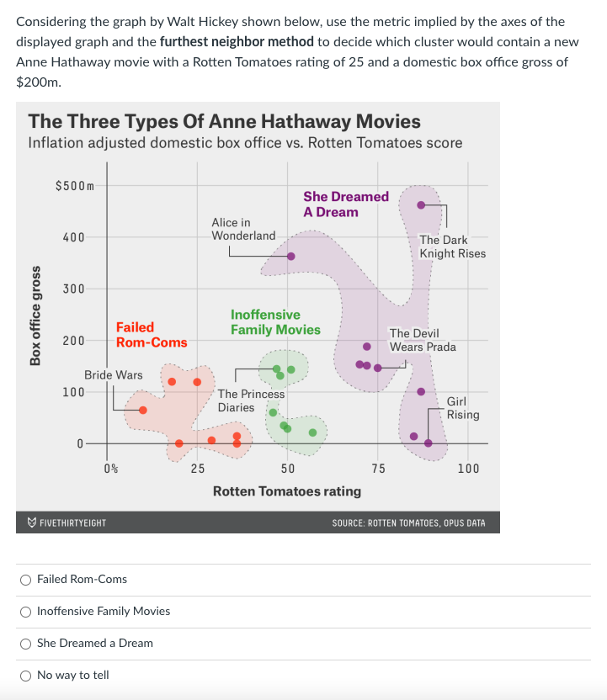Select the Failed Rom-Coms radio button
The image size is (607, 700).
pos(25,579)
